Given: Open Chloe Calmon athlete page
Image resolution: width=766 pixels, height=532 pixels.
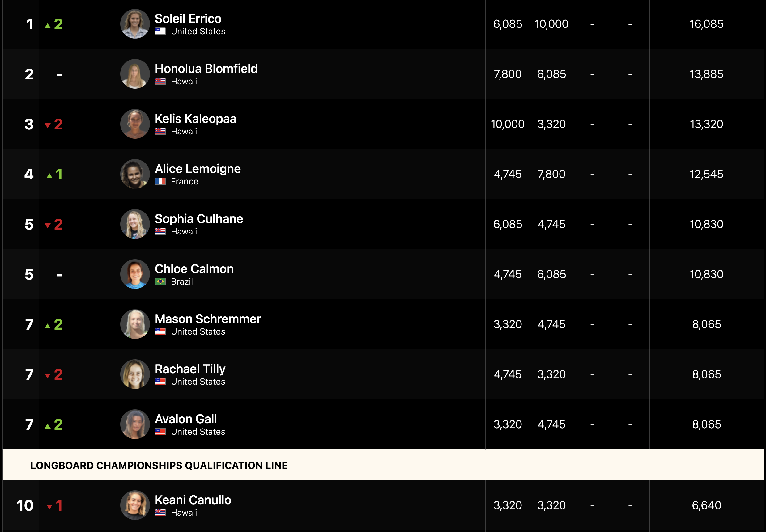Looking at the screenshot, I should click(194, 269).
